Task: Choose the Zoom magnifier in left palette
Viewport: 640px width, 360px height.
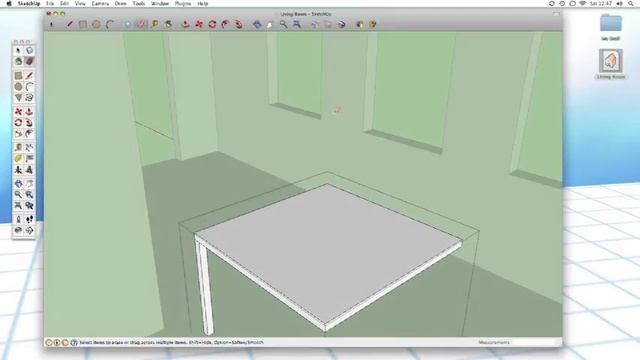Action: coord(18,195)
